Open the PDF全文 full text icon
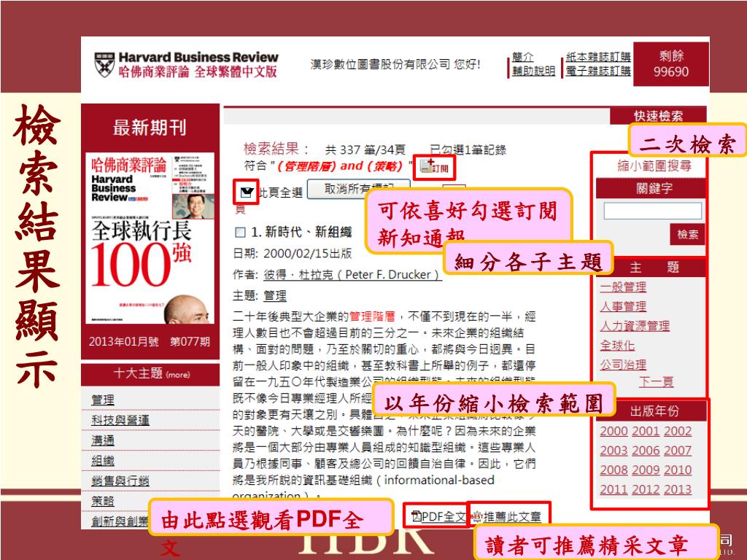This screenshot has width=747, height=560. [416, 517]
